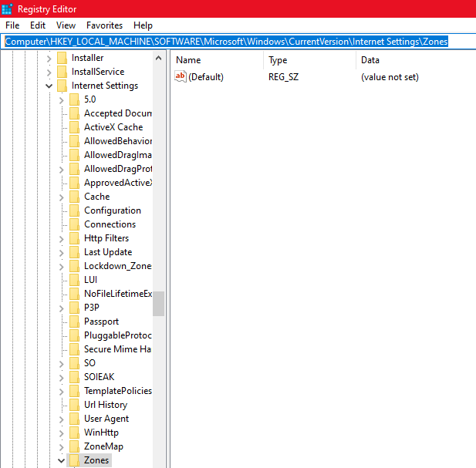Expand the Installer key
Image resolution: width=476 pixels, height=468 pixels.
(49, 59)
